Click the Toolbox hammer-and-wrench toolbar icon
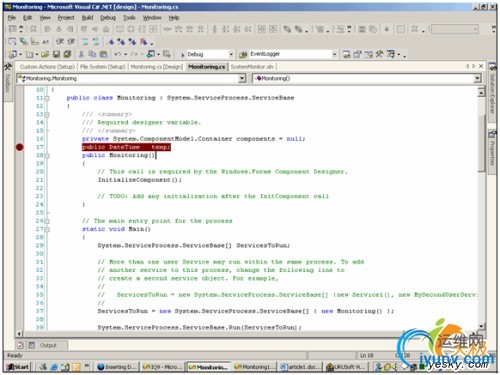This screenshot has height=375, width=500. click(379, 54)
